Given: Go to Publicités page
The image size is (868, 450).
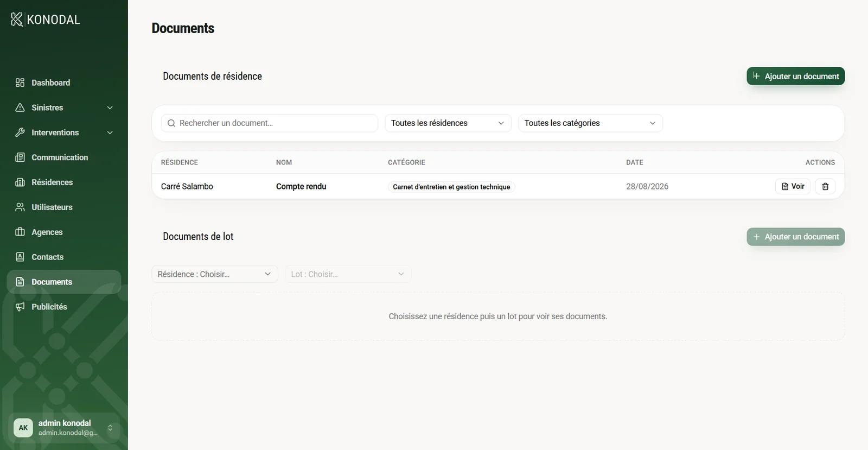Looking at the screenshot, I should [64, 307].
